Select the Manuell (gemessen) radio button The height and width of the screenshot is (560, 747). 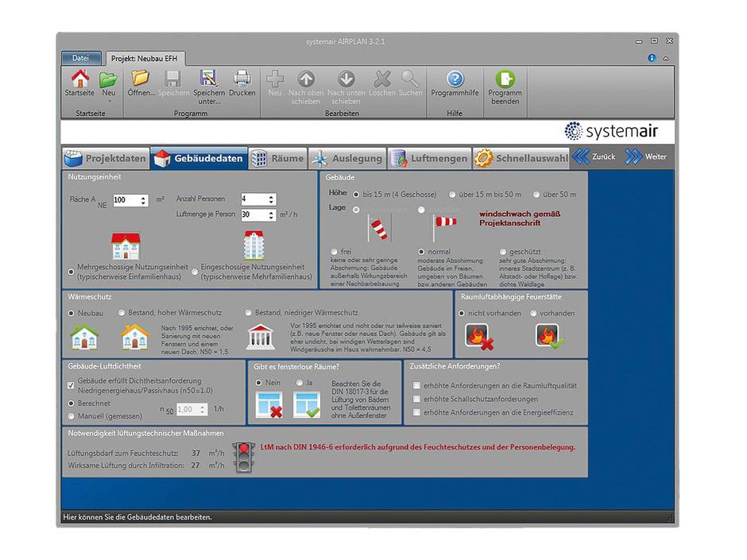72,415
